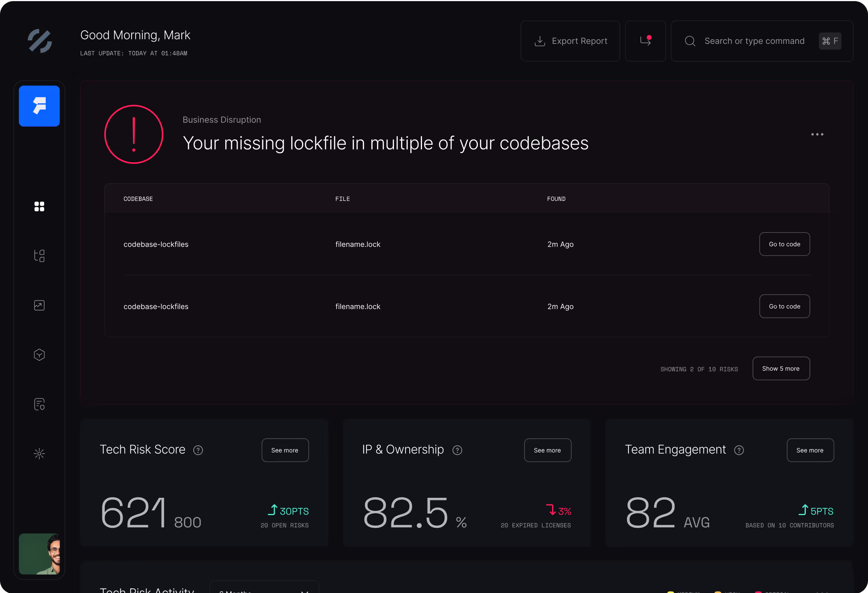Toggle the light mode sun icon

(39, 454)
